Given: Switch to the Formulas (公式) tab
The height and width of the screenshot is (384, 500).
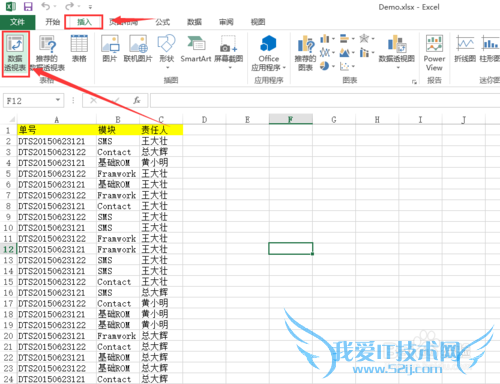Looking at the screenshot, I should click(x=163, y=22).
